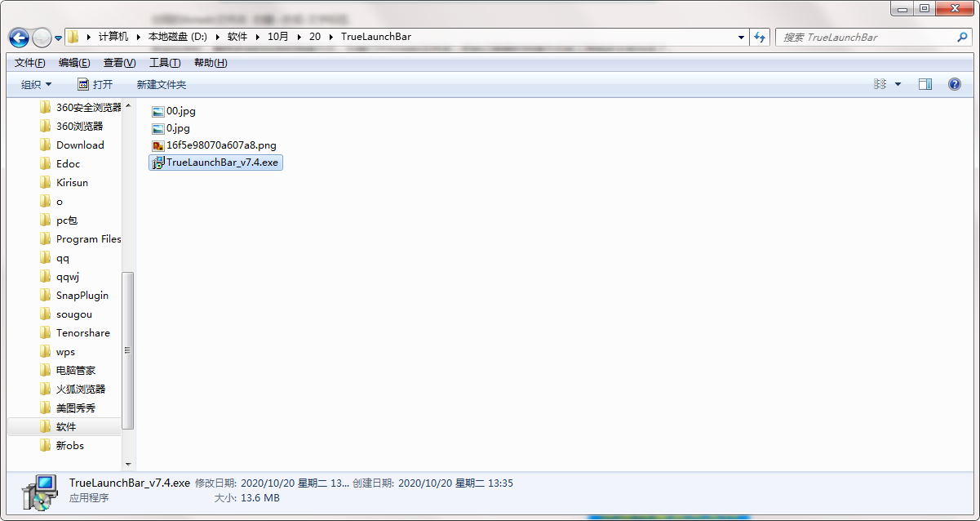This screenshot has height=521, width=980.
Task: Open the 编辑(E) menu
Action: [74, 63]
